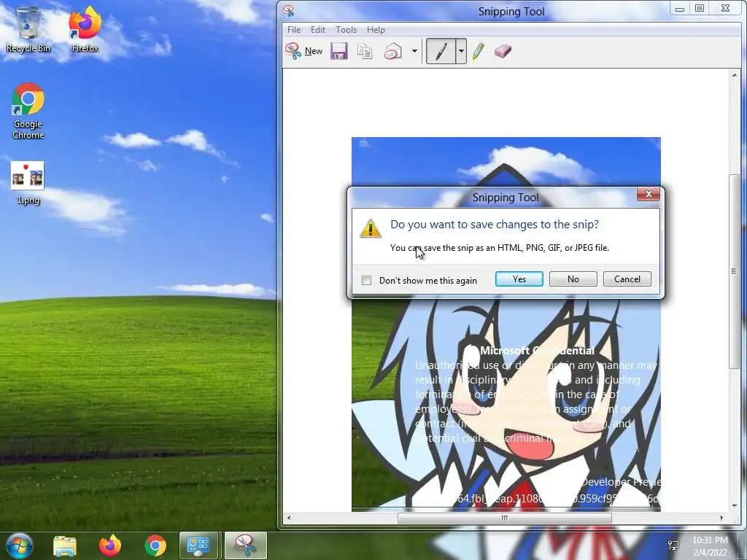The height and width of the screenshot is (560, 747).
Task: Open Recycle Bin on the desktop
Action: (28, 29)
